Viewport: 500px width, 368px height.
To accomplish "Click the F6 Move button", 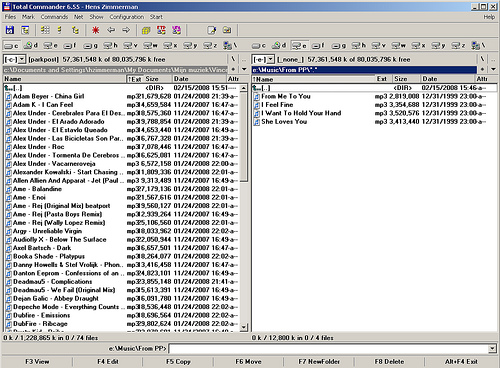I will 248,362.
